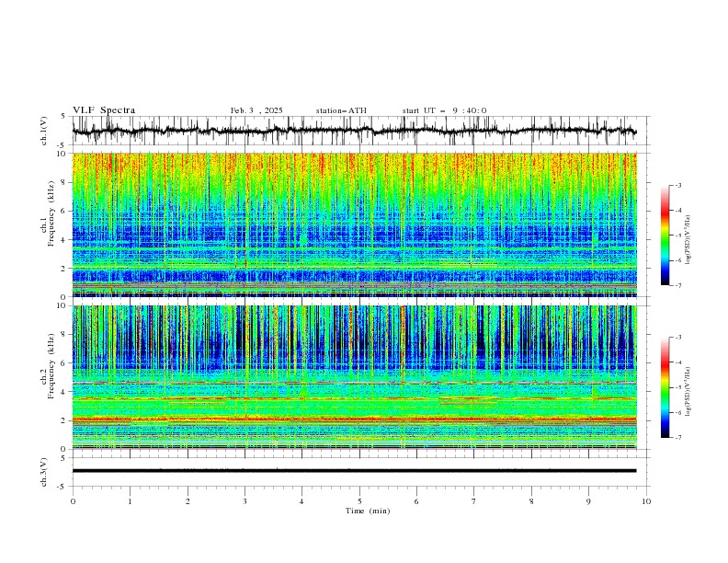Click the flat ch.3 voltage trace
Image resolution: width=728 pixels, height=563 pixels.
(x=354, y=471)
